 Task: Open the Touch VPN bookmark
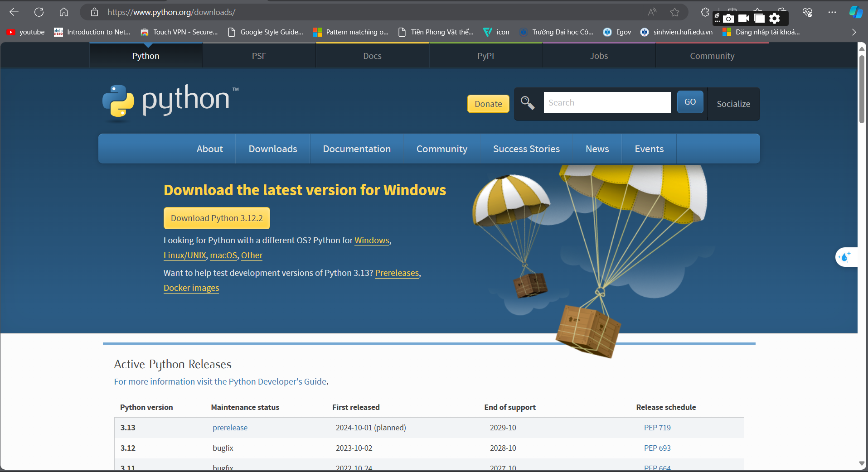pyautogui.click(x=179, y=32)
